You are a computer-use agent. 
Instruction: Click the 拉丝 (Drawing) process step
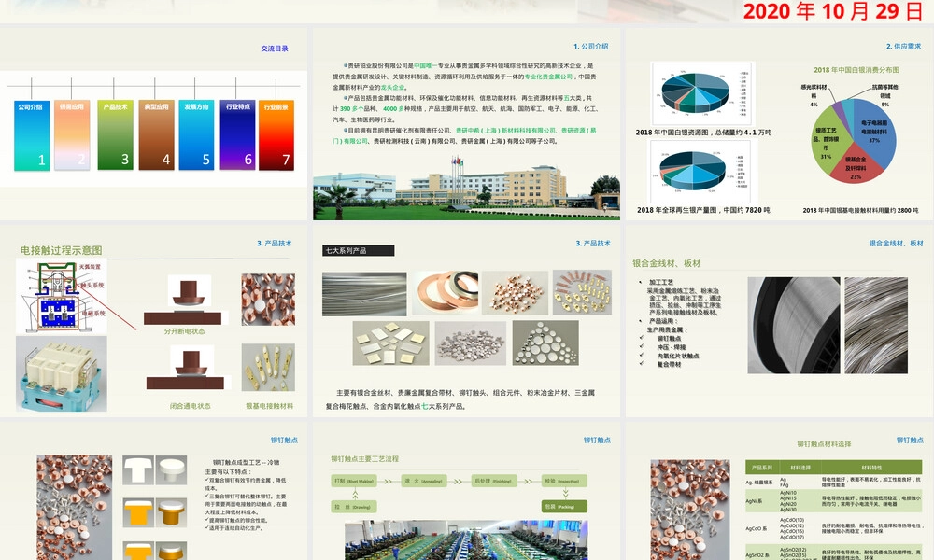click(354, 507)
